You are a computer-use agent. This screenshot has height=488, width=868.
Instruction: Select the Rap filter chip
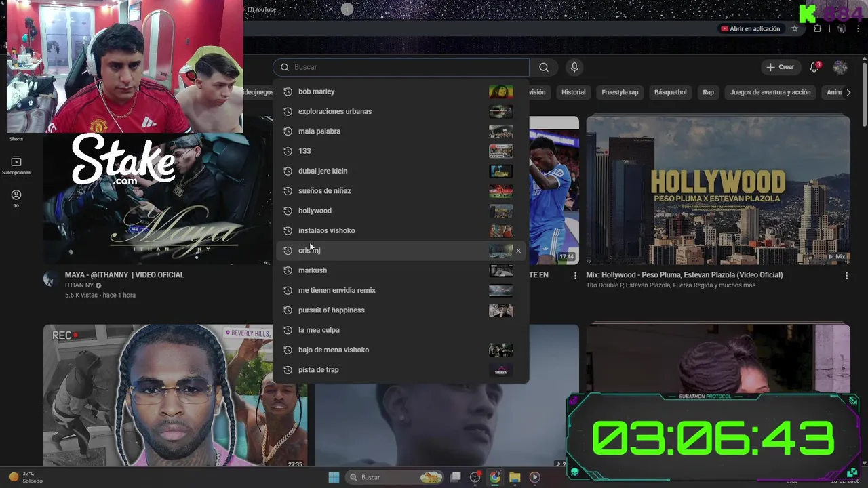708,92
